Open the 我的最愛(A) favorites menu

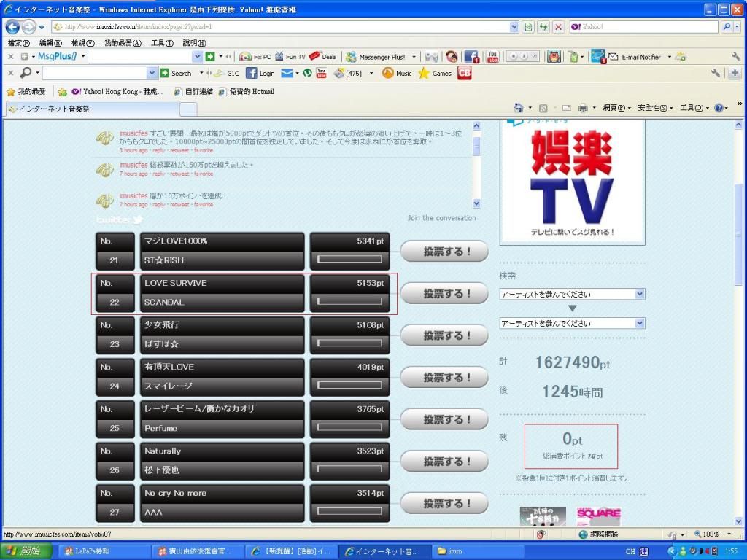[122, 43]
